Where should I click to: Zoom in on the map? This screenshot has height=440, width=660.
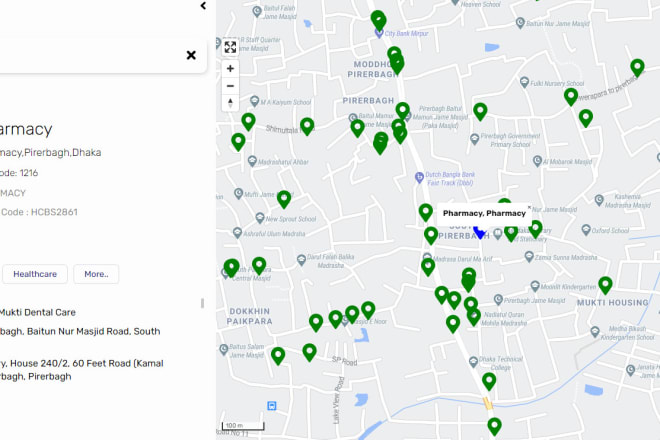[x=230, y=69]
